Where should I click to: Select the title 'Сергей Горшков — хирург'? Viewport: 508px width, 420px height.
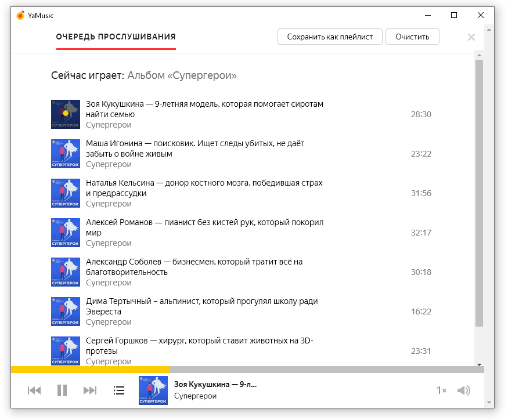[x=200, y=346]
